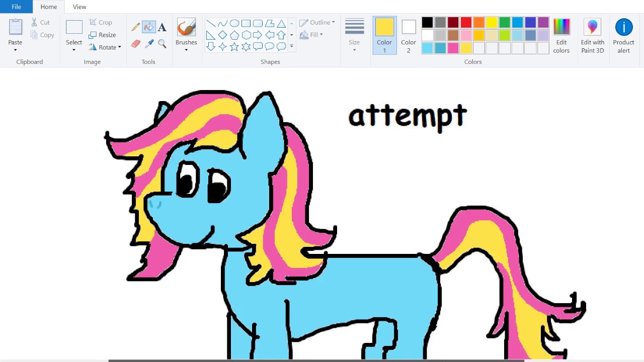
Task: Choose the Line shape
Action: (211, 24)
